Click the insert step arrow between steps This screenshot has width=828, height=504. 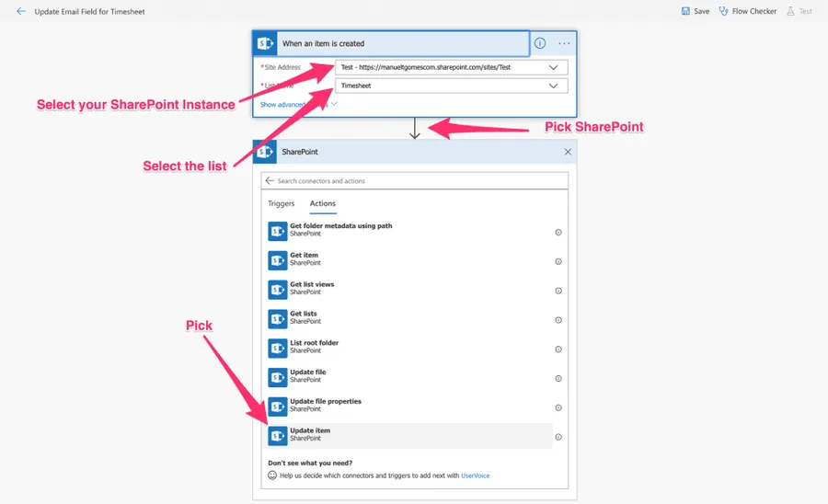point(414,131)
